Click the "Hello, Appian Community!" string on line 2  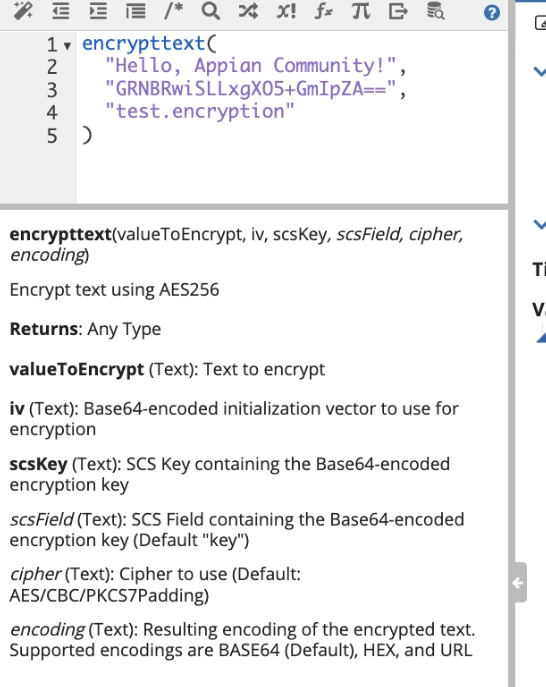(251, 66)
